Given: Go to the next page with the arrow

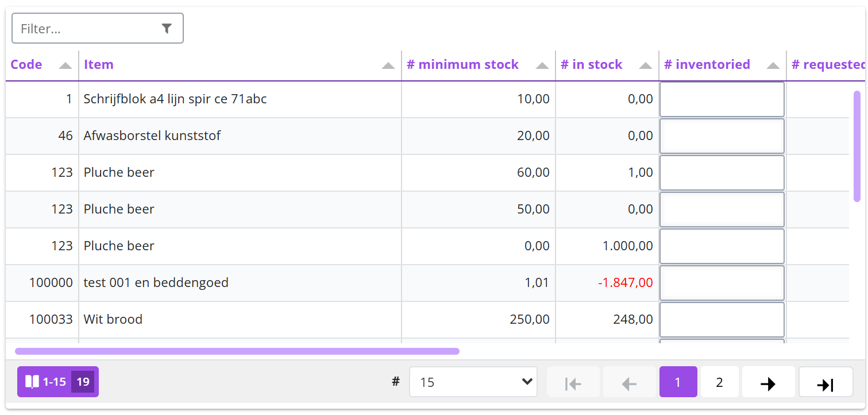Looking at the screenshot, I should pos(768,382).
